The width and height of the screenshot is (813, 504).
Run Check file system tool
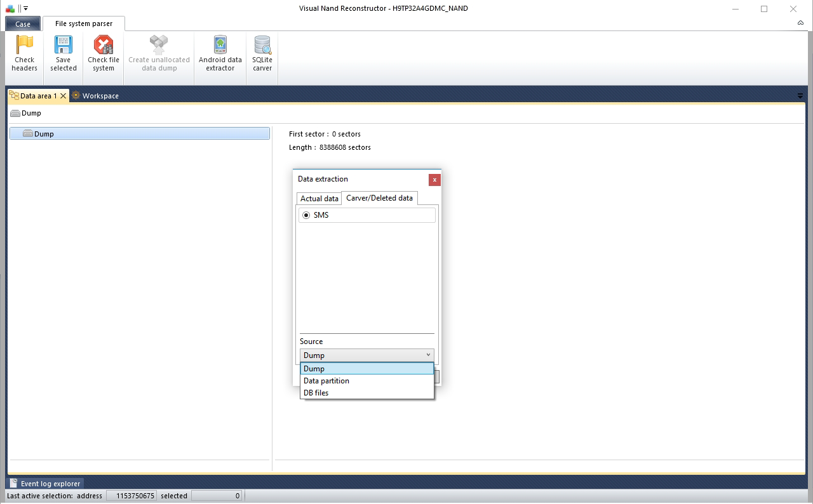coord(104,53)
